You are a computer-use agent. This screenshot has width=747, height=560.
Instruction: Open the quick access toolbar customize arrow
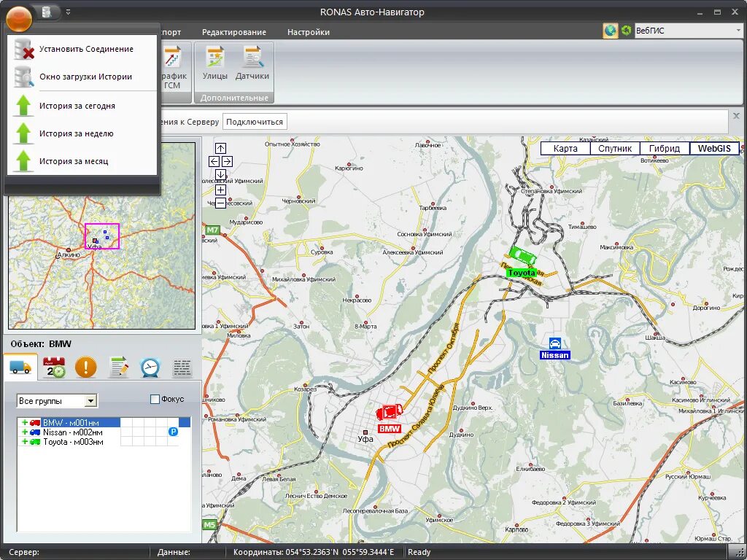pyautogui.click(x=68, y=12)
